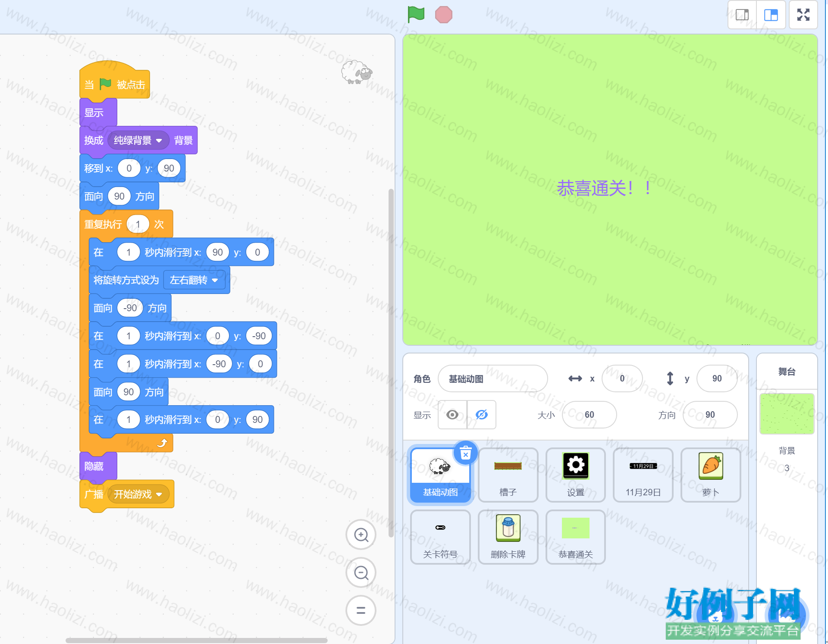Edit the sprite name field
Screen dimensions: 828x644
click(493, 379)
